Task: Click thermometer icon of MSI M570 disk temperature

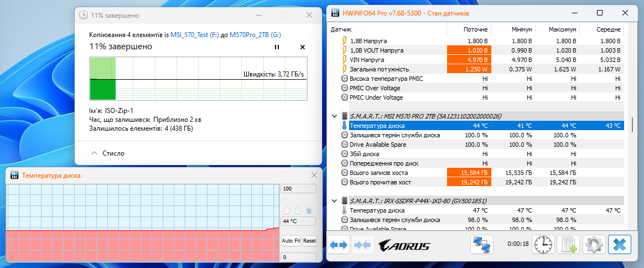Action: click(x=344, y=126)
